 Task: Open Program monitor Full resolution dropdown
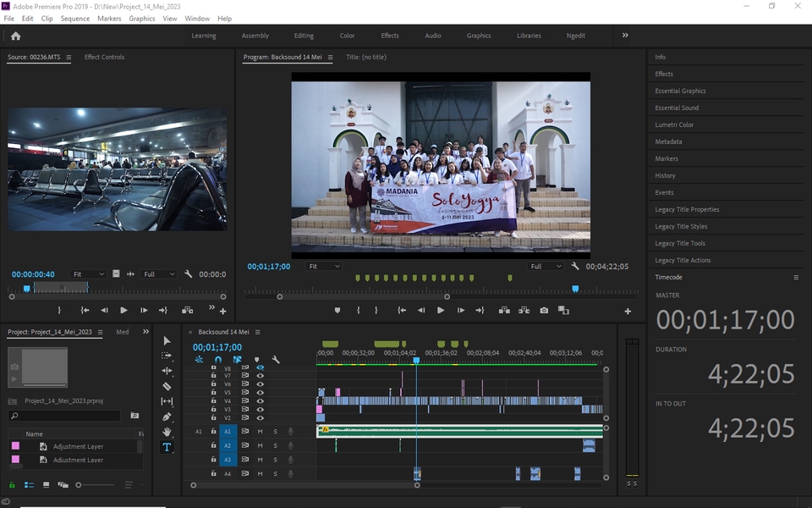(x=545, y=266)
